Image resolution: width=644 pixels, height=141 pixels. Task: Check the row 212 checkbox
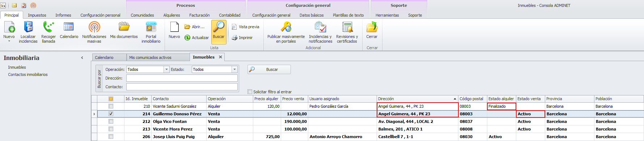[x=111, y=121]
